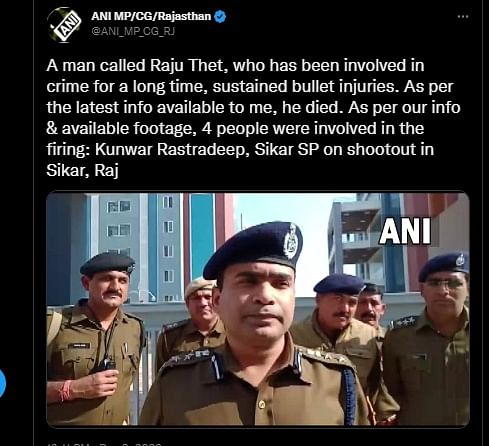The width and height of the screenshot is (489, 446).
Task: Click the cropped timestamp below the video
Action: pos(104,444)
